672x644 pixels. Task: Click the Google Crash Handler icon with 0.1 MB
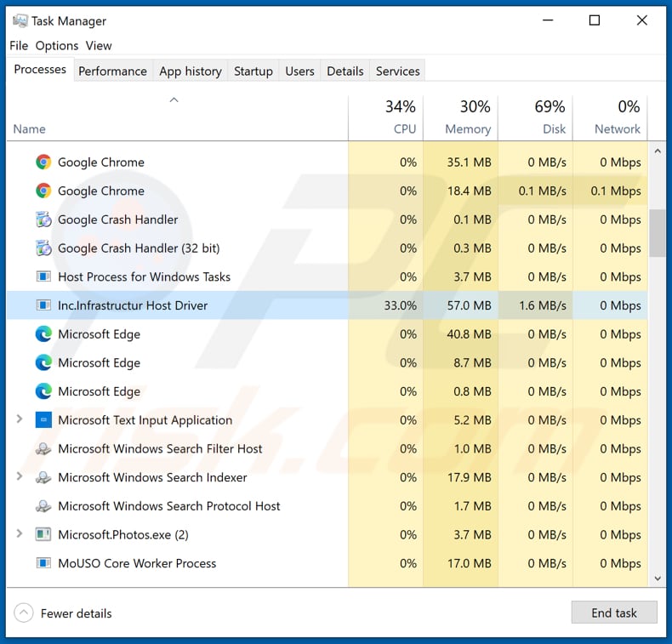point(43,219)
